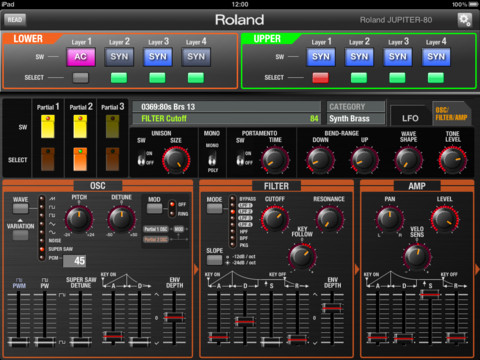The image size is (480, 360).
Task: Adjust the OSC DETUNE knob
Action: [x=121, y=219]
